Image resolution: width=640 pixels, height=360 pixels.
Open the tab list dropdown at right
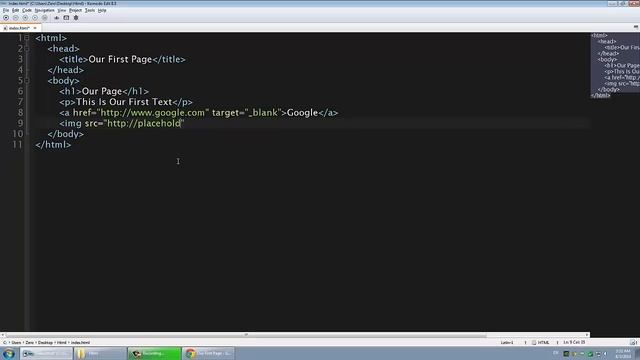[636, 27]
